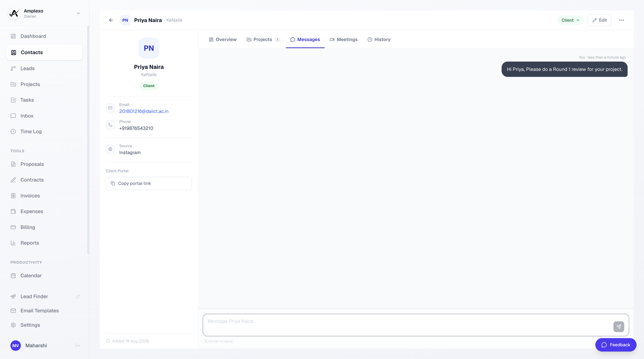Switch to the Projects tab
The image size is (644, 359).
pyautogui.click(x=263, y=39)
